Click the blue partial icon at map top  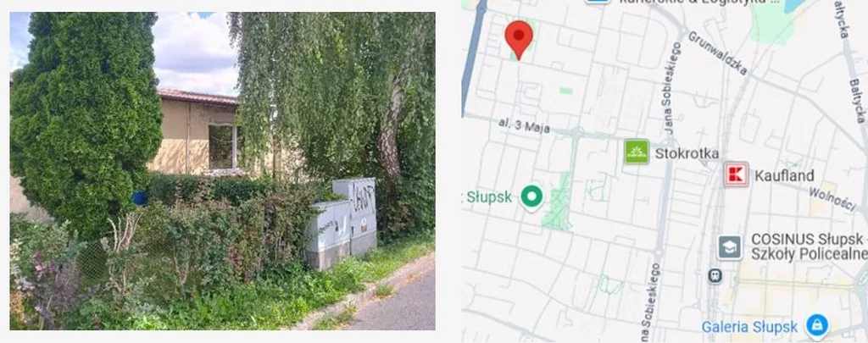[598, 2]
